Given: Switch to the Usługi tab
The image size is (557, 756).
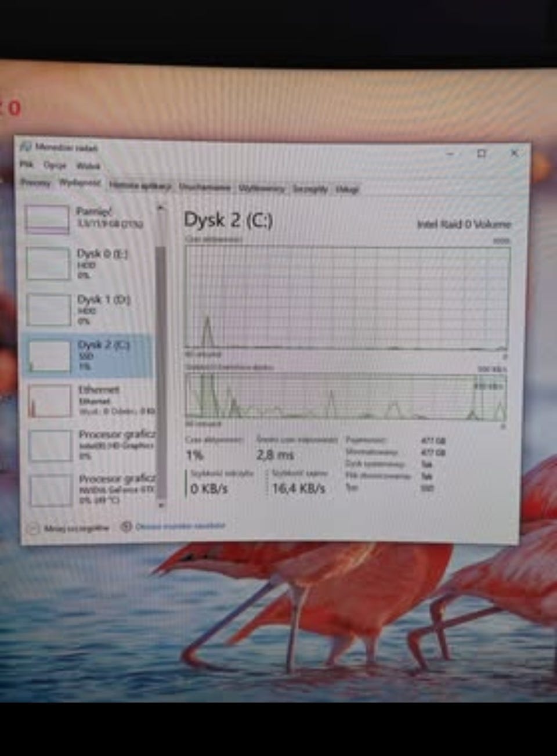Looking at the screenshot, I should (x=347, y=189).
